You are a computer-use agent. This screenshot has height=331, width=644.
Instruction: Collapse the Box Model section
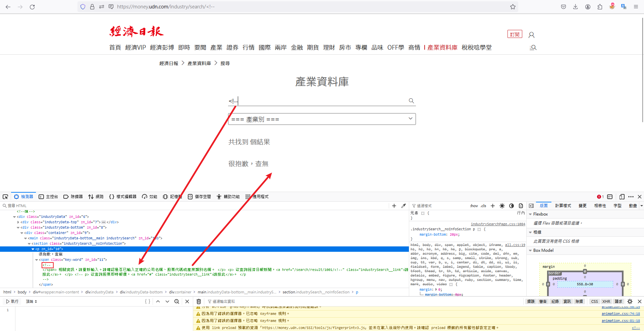530,250
